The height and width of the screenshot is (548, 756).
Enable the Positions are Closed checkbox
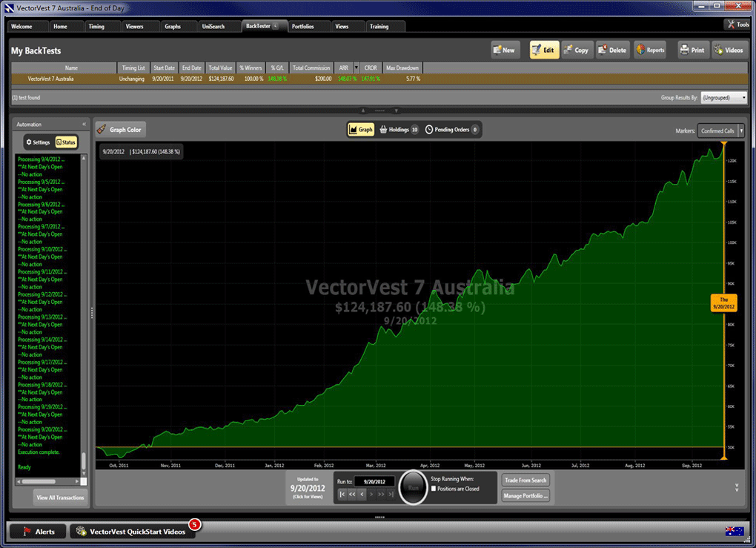click(x=434, y=489)
